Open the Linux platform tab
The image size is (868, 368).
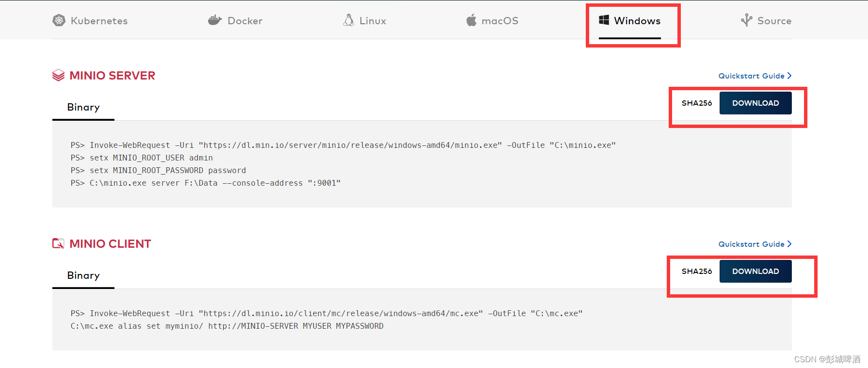[365, 20]
